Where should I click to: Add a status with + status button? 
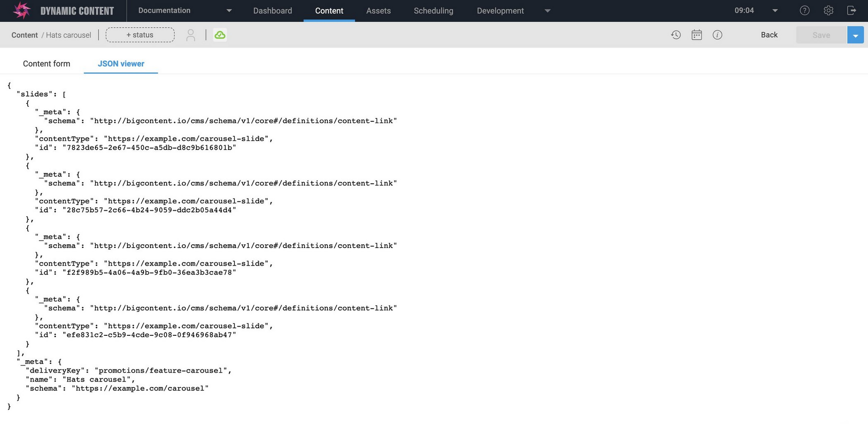(x=140, y=35)
